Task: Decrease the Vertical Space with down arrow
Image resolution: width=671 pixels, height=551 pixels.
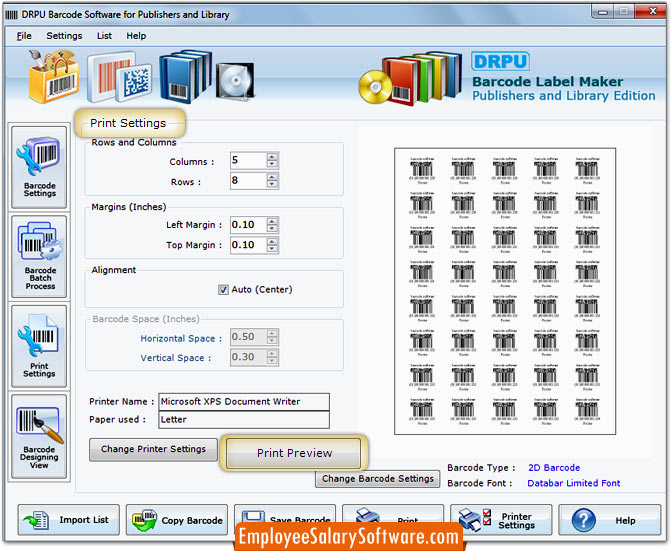Action: coord(272,361)
